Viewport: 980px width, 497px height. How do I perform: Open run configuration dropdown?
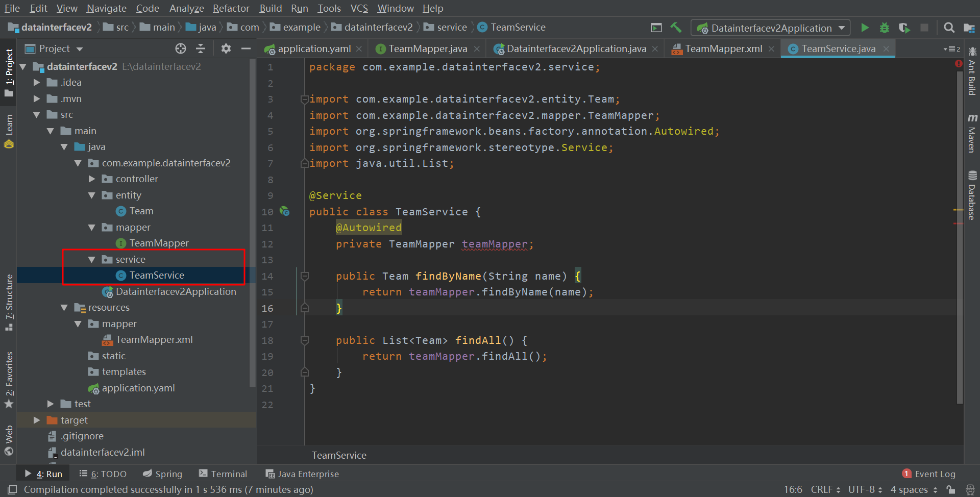click(x=770, y=28)
